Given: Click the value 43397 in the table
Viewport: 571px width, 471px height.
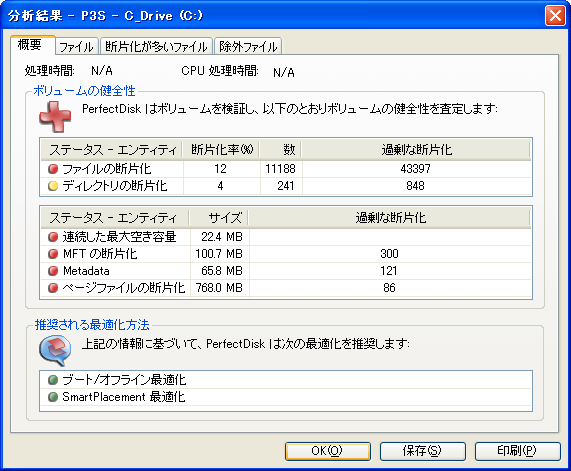Looking at the screenshot, I should [x=416, y=169].
